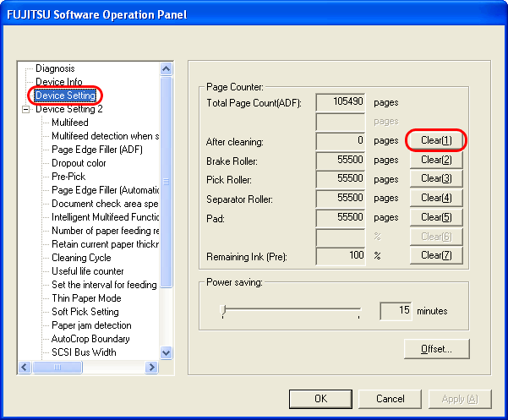Click Clear(1) for After cleaning counter

pos(436,140)
